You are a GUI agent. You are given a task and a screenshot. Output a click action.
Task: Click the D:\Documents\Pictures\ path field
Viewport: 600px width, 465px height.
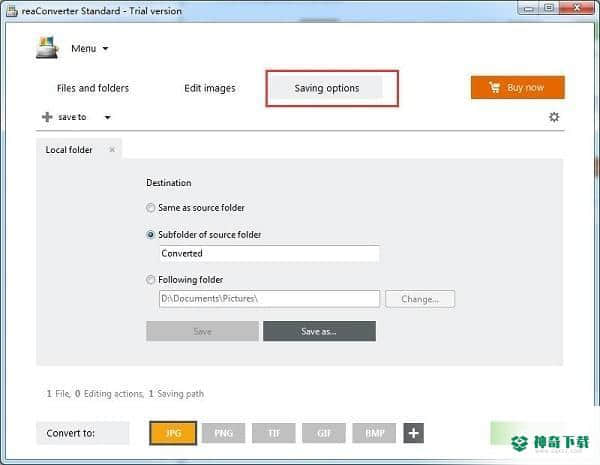[x=269, y=299]
